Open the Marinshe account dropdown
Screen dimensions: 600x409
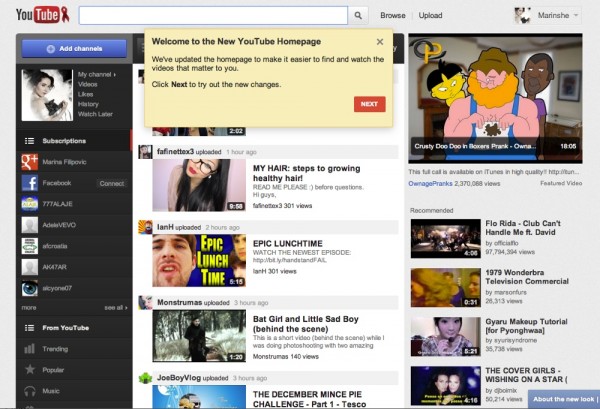pos(558,15)
